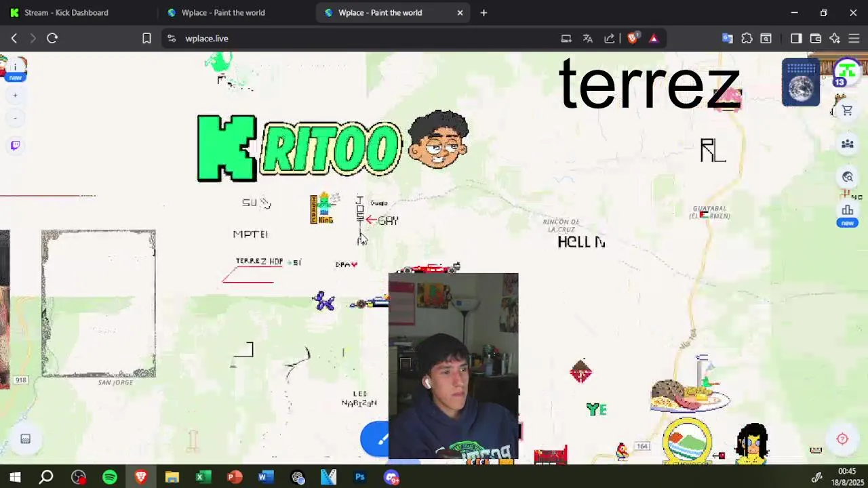
Task: Open a new browser tab
Action: click(x=484, y=12)
